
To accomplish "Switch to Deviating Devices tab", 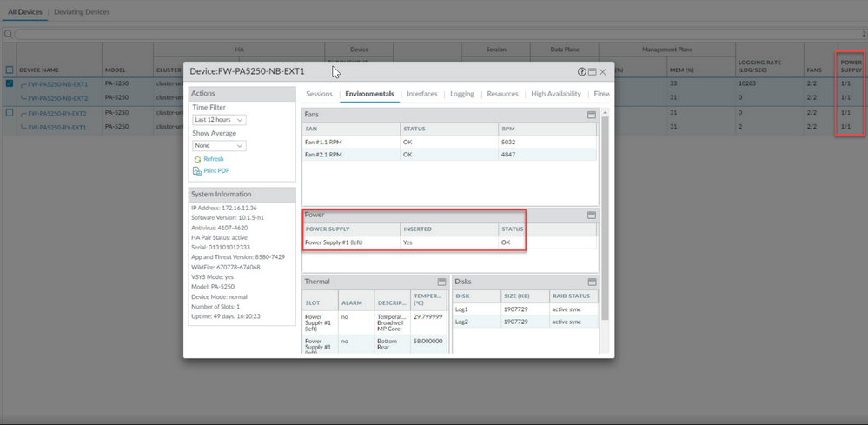I will click(82, 11).
